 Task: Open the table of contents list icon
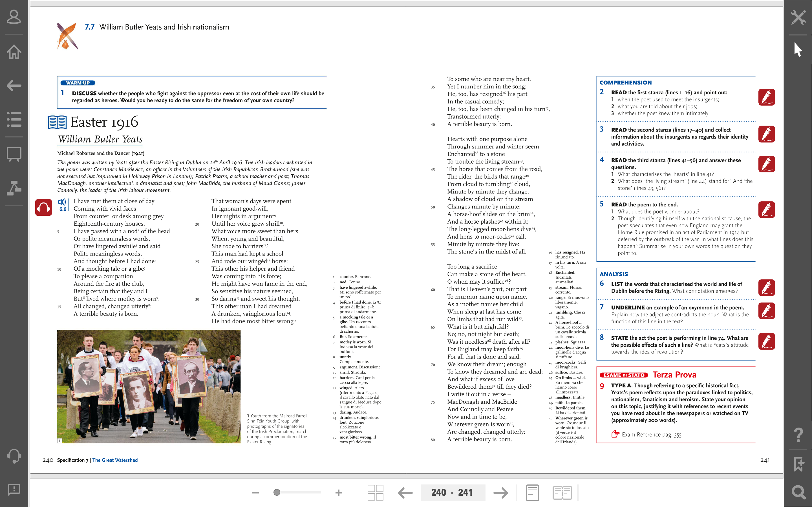(14, 119)
